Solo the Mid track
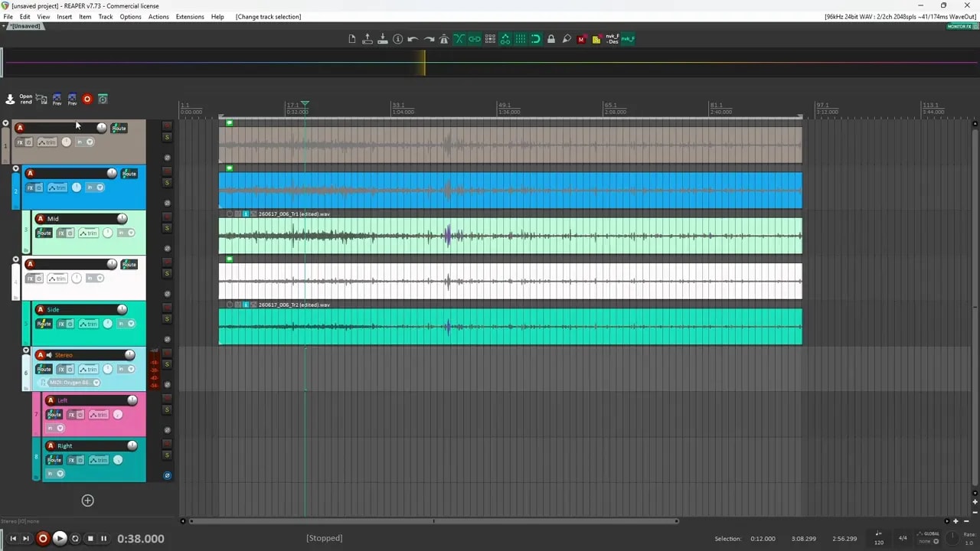The height and width of the screenshot is (551, 980). 167,228
